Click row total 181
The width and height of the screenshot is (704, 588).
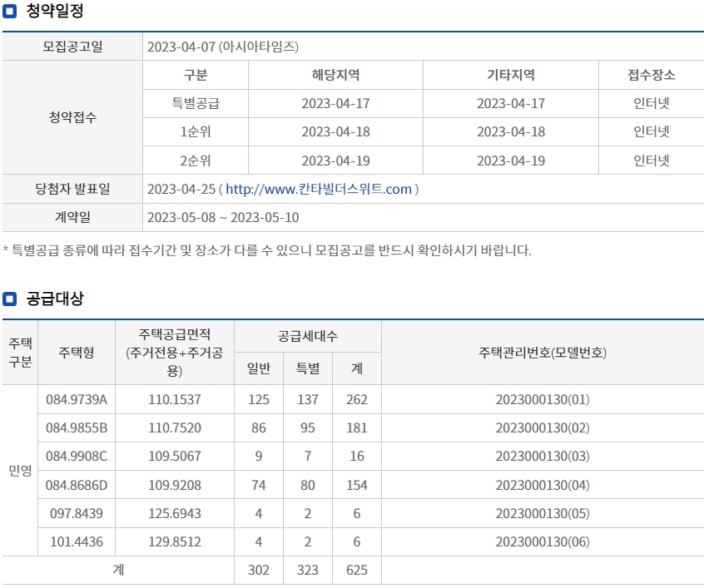(x=357, y=427)
